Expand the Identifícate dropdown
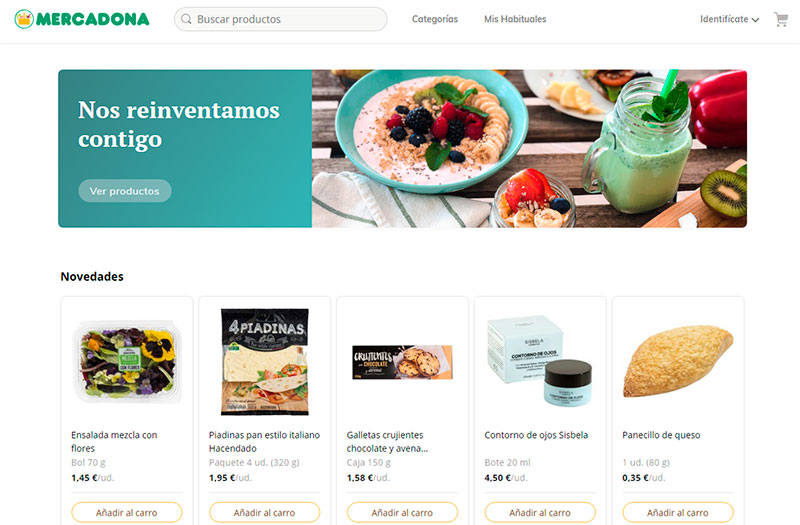800x525 pixels. click(729, 19)
